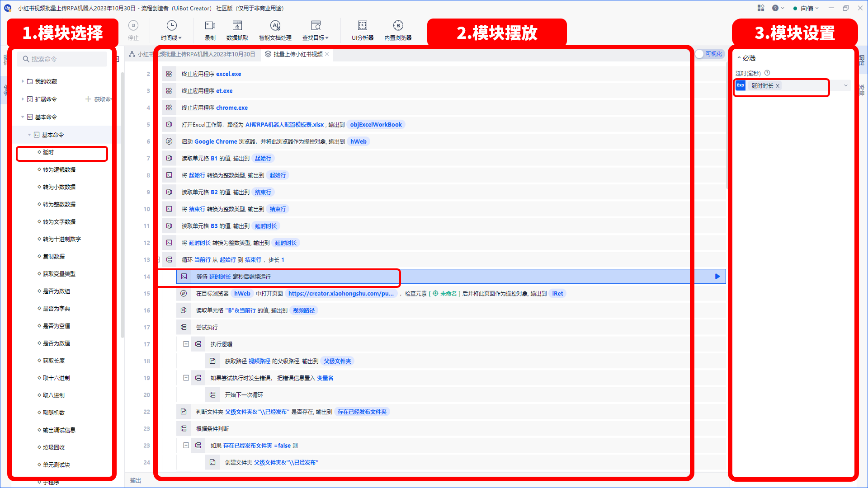Expand the 我的收藏 tree node

(x=23, y=81)
